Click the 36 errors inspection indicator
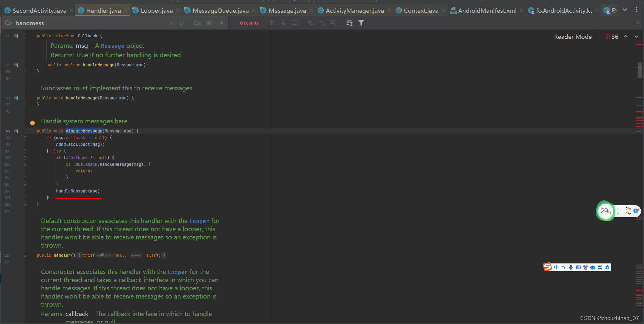Viewport: 644px width, 324px height. point(612,37)
